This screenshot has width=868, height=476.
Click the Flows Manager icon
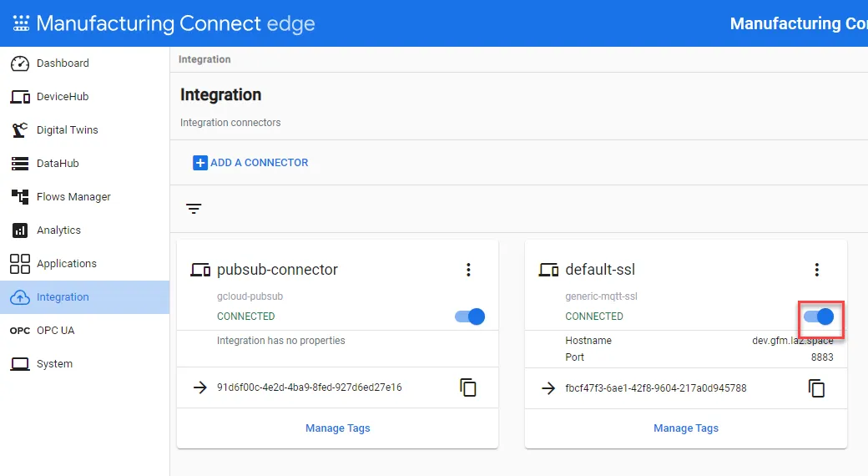(x=20, y=197)
